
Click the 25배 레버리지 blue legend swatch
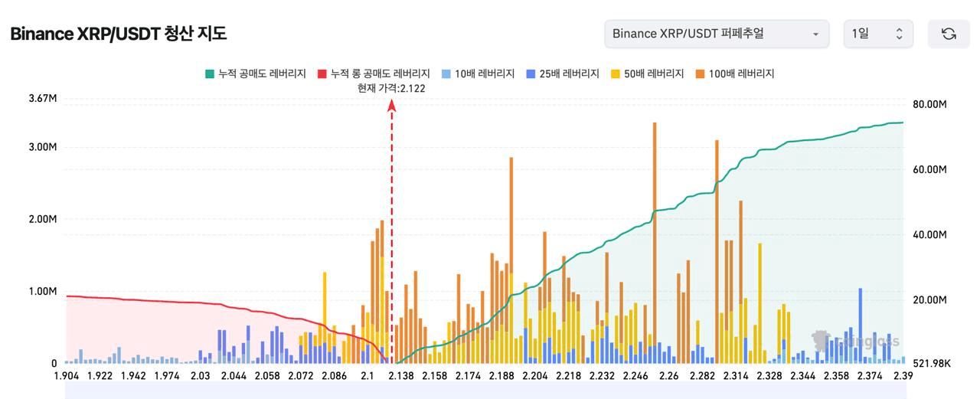coord(531,74)
